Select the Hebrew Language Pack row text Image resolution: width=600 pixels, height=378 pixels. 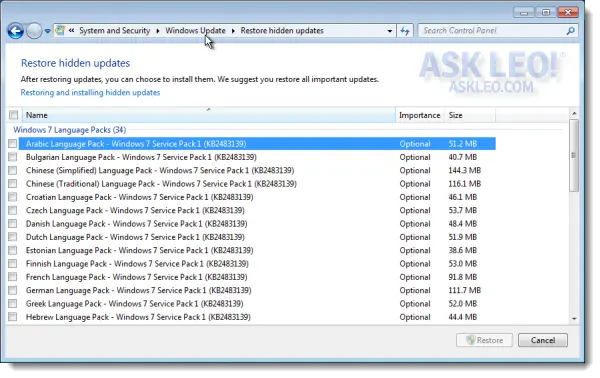coord(138,317)
